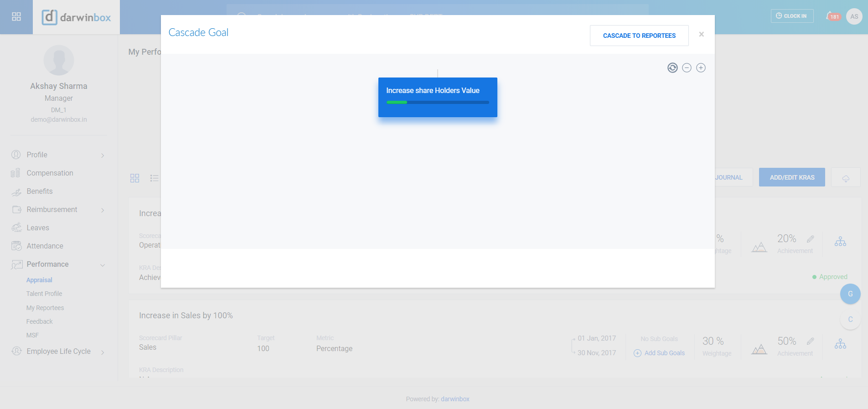Switch to list view layout
The height and width of the screenshot is (409, 868).
(x=154, y=178)
